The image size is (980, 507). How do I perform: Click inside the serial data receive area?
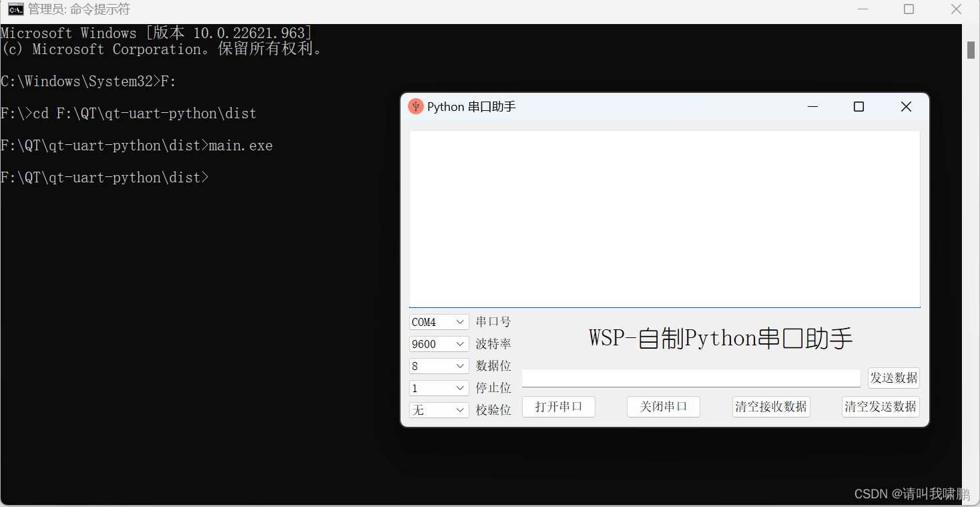(x=664, y=217)
